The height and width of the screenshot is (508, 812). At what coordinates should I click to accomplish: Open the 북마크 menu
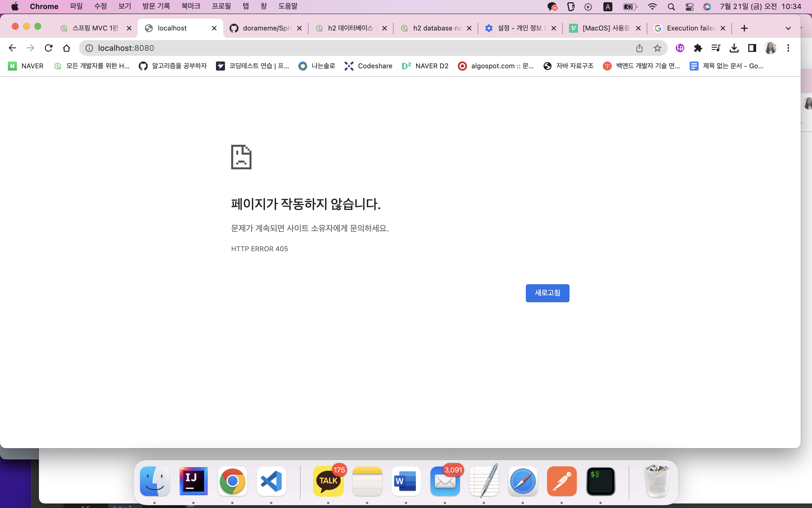coord(191,6)
